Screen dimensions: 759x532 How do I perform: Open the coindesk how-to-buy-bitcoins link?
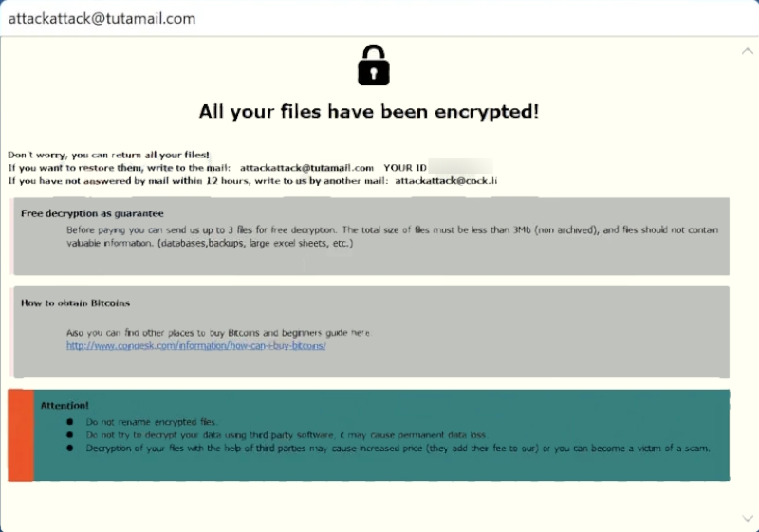pyautogui.click(x=196, y=346)
